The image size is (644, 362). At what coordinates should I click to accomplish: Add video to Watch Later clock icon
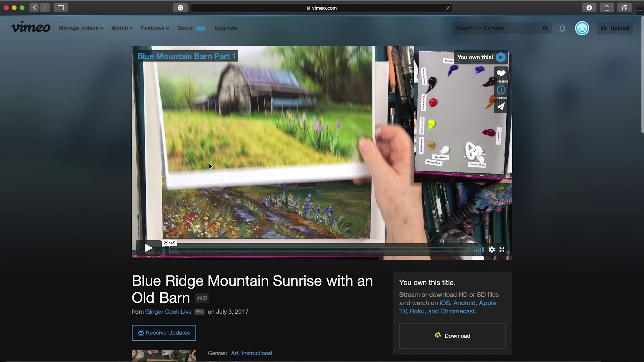point(501,90)
